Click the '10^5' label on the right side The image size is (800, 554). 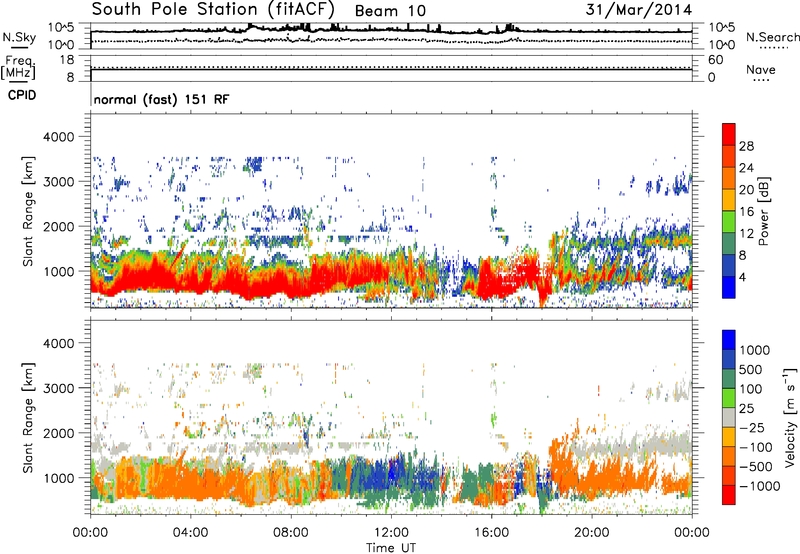point(722,28)
